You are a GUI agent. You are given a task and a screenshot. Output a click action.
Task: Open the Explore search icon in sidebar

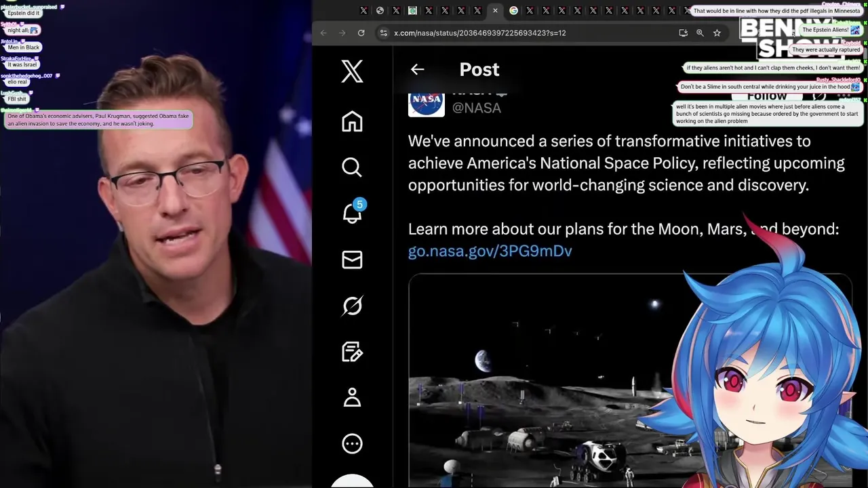(352, 167)
